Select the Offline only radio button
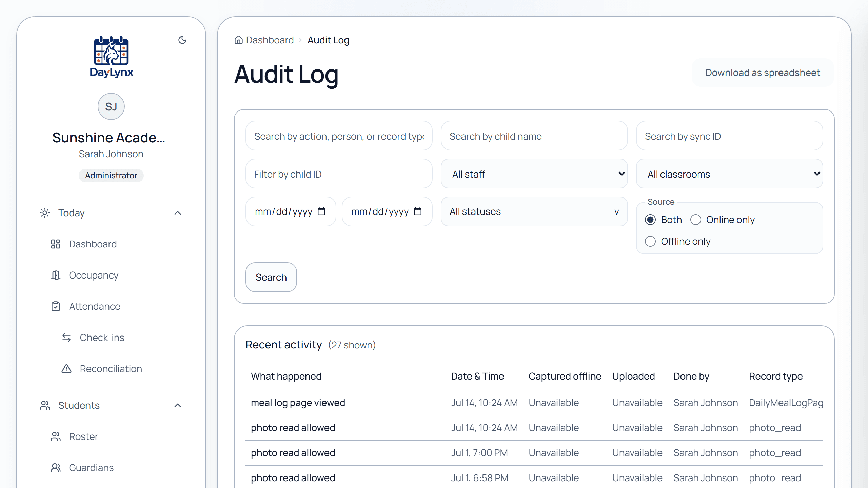 [650, 241]
